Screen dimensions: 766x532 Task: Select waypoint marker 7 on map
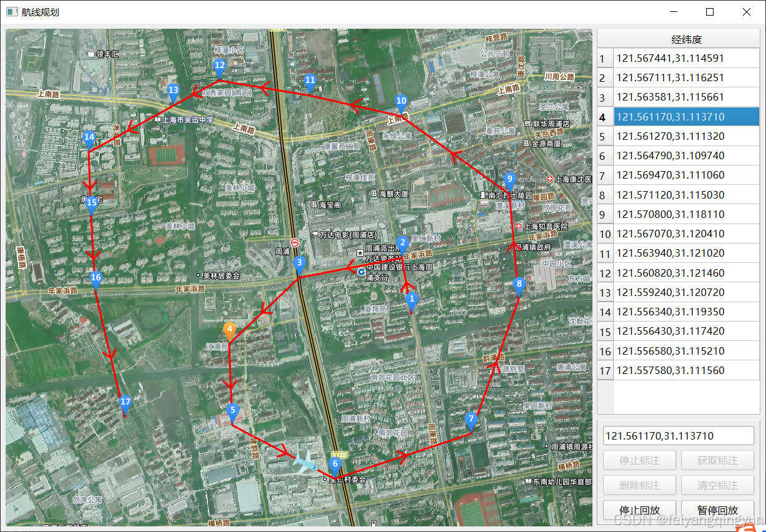pos(471,421)
